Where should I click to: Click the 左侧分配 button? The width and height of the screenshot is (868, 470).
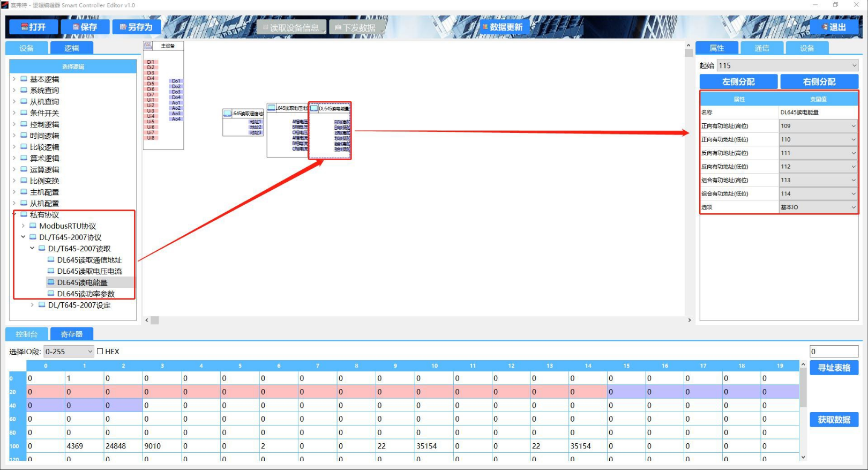pos(738,81)
